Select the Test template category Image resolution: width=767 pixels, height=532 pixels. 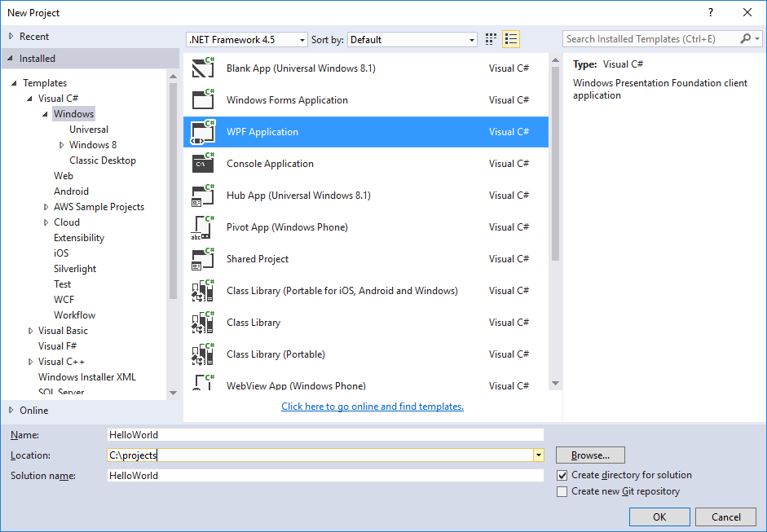62,284
